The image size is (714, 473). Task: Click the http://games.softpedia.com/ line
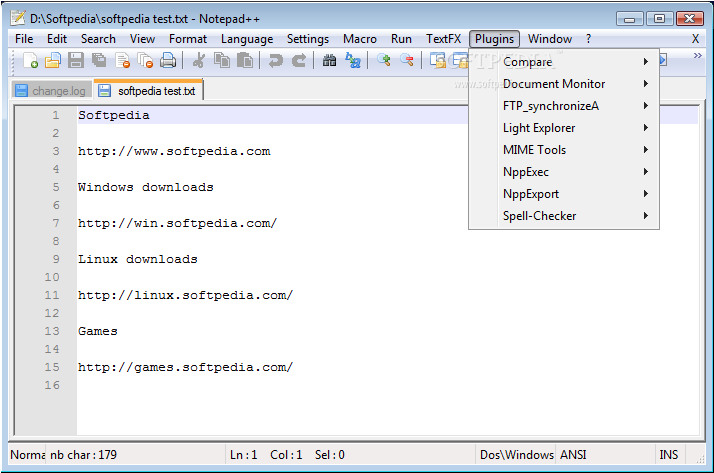[185, 367]
